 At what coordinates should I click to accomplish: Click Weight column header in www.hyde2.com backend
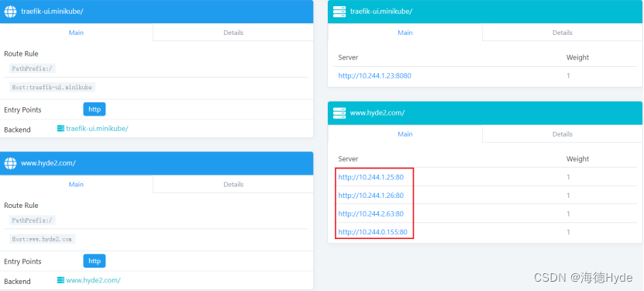coord(577,159)
